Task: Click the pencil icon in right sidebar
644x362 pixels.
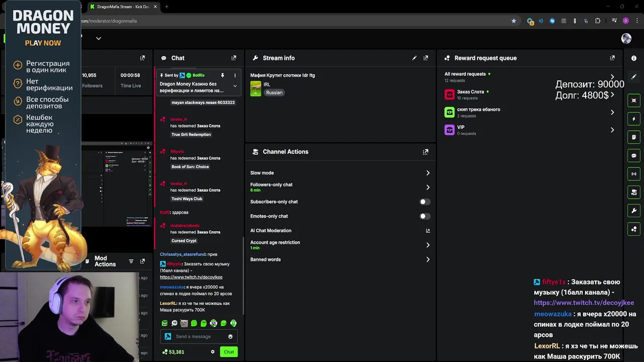Action: [634, 77]
